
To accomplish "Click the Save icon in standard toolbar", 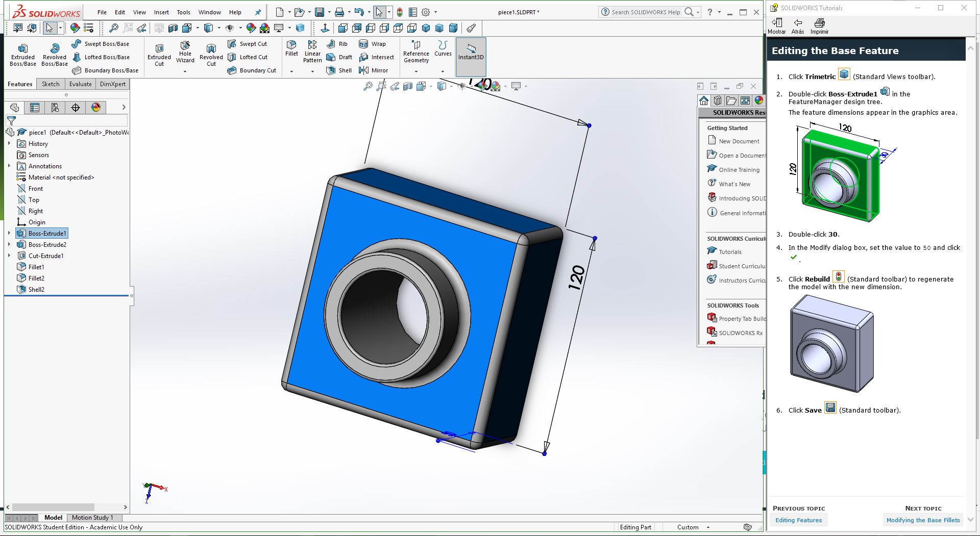I will [320, 12].
